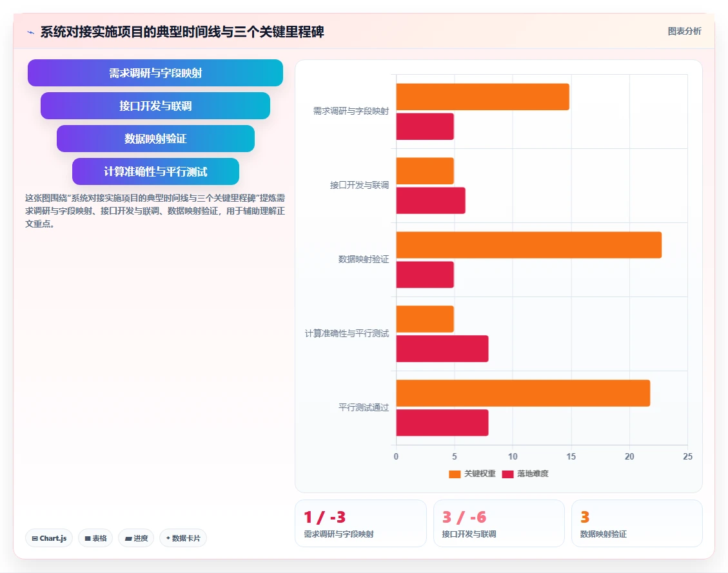Click the title 系统对接实施项目的典型时间线与三个关键里程碑

[182, 32]
